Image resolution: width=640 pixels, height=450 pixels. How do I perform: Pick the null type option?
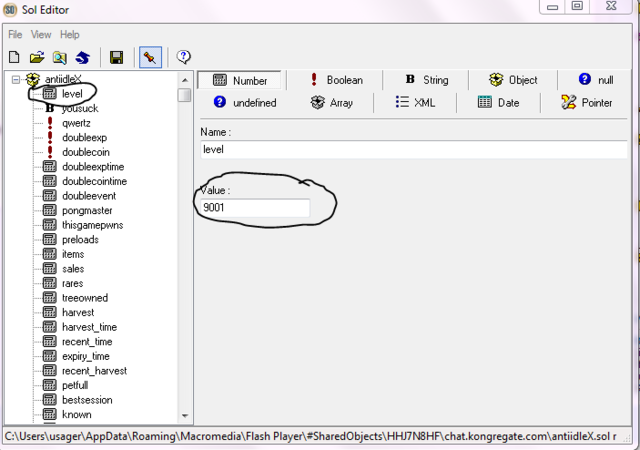(x=595, y=80)
